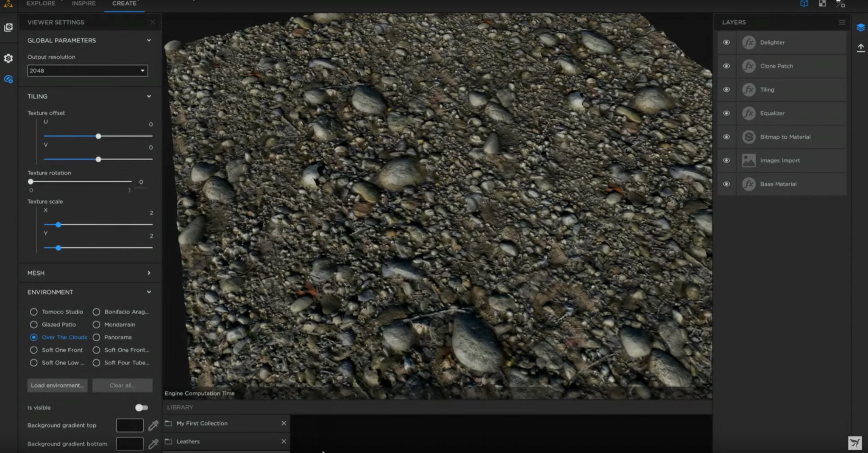The image size is (868, 453).
Task: Select the Create tab
Action: point(124,3)
